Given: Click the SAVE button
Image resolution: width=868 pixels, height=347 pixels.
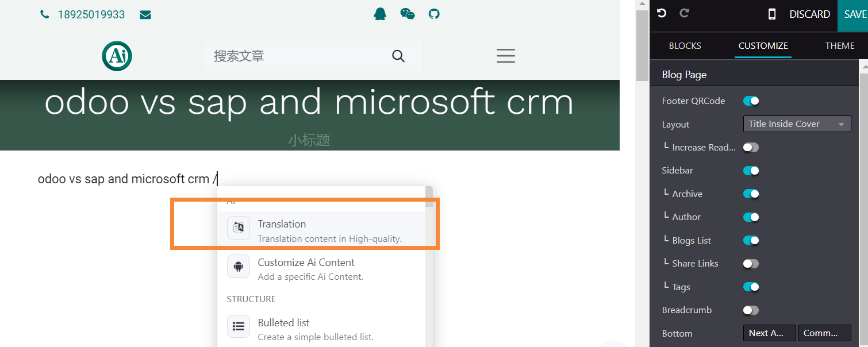Looking at the screenshot, I should (x=854, y=15).
